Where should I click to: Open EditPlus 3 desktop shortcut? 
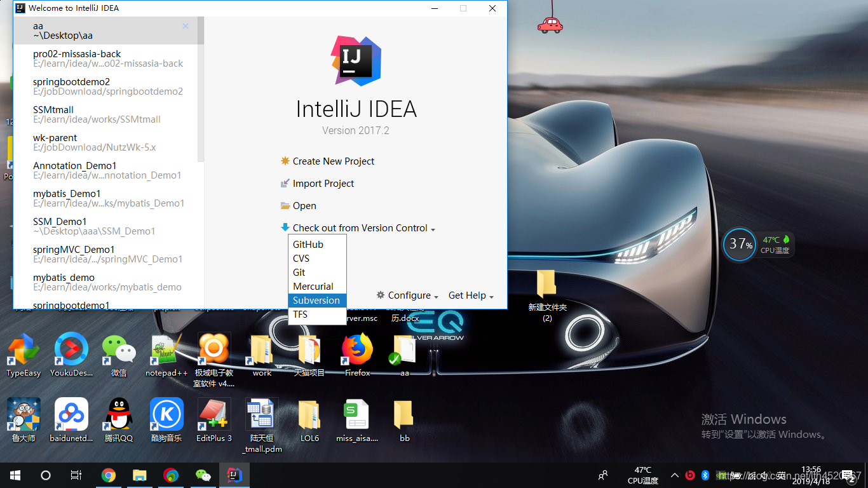[x=214, y=420]
